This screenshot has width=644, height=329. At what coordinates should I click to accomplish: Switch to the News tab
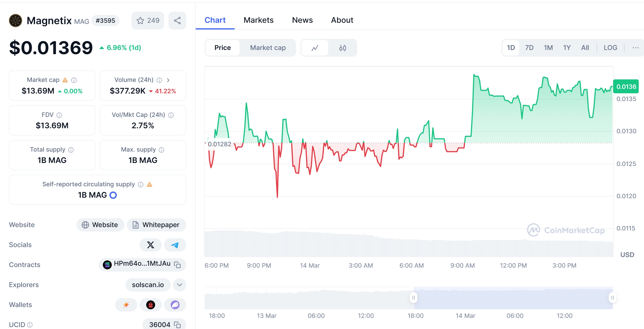[302, 20]
